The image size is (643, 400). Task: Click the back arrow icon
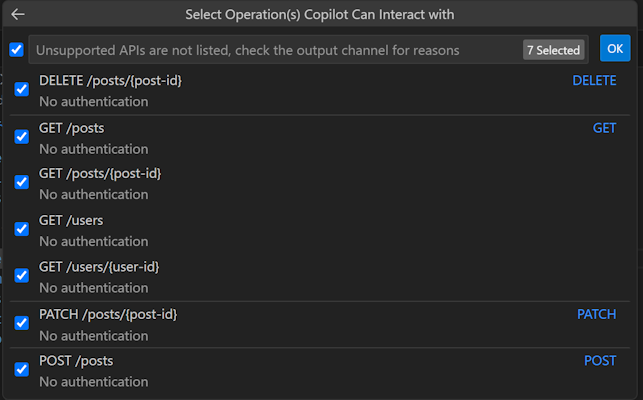(x=18, y=15)
